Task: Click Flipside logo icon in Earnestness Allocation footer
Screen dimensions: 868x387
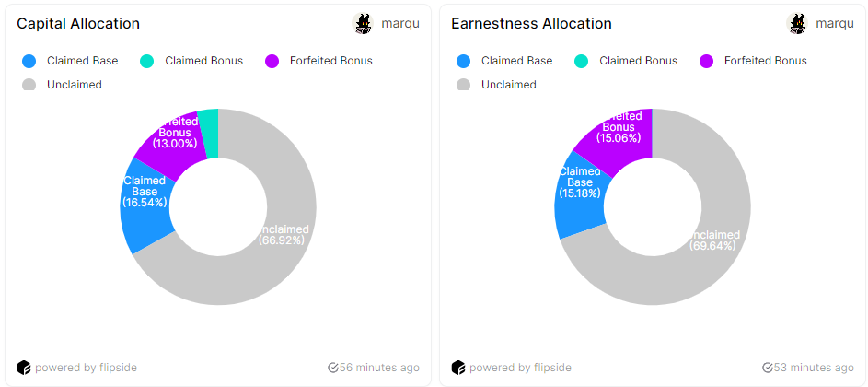Action: (458, 368)
